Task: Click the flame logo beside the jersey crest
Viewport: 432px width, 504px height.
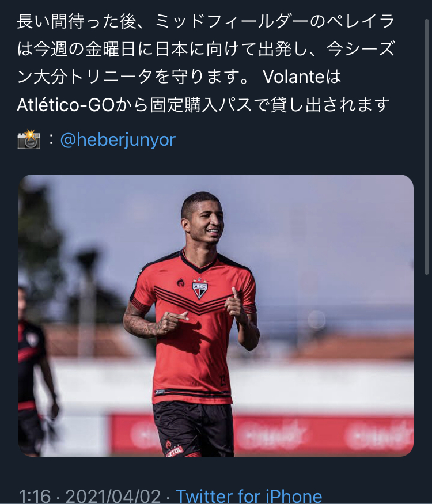Action: point(181,283)
